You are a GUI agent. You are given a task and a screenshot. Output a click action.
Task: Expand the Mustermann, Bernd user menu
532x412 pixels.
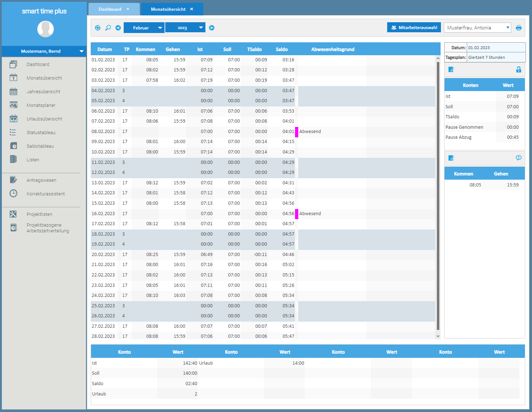[x=81, y=51]
